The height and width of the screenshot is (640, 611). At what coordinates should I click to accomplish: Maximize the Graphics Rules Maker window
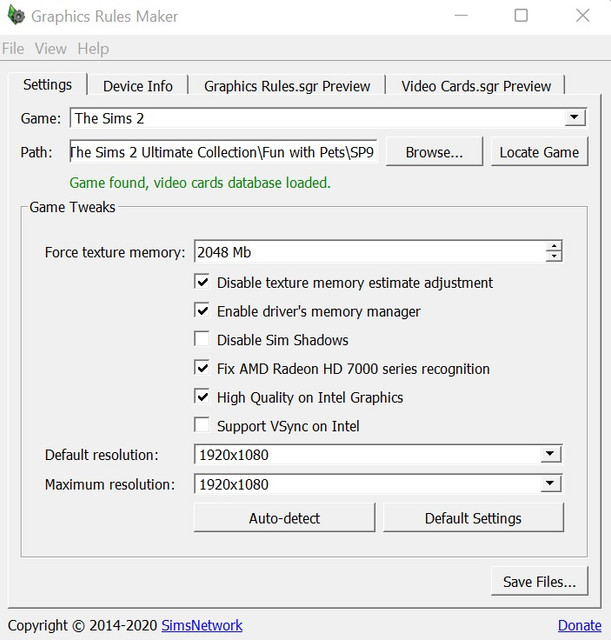pos(521,16)
